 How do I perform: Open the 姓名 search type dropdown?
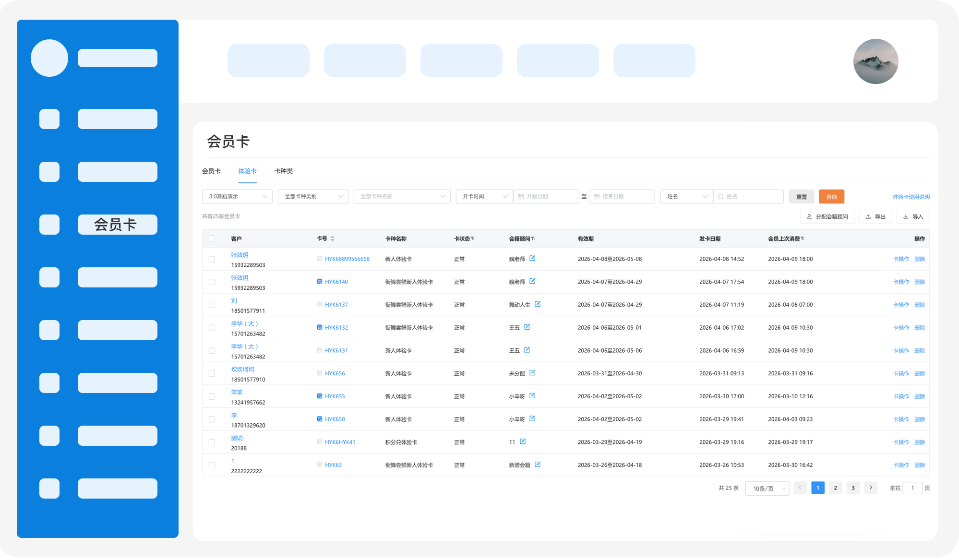tap(687, 197)
